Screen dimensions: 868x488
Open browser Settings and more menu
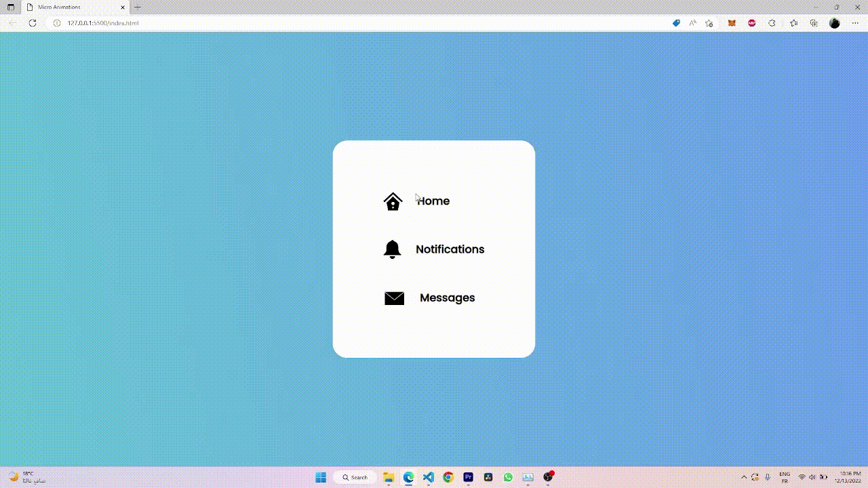point(855,23)
